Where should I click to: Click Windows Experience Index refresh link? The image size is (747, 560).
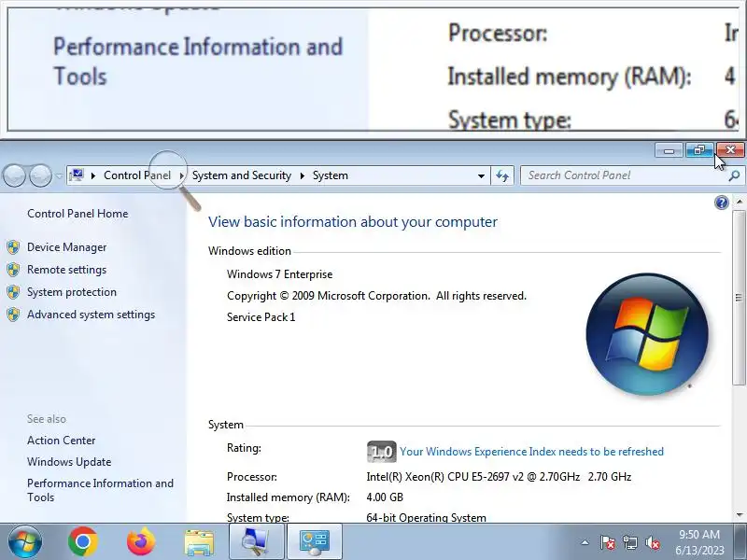click(x=531, y=452)
